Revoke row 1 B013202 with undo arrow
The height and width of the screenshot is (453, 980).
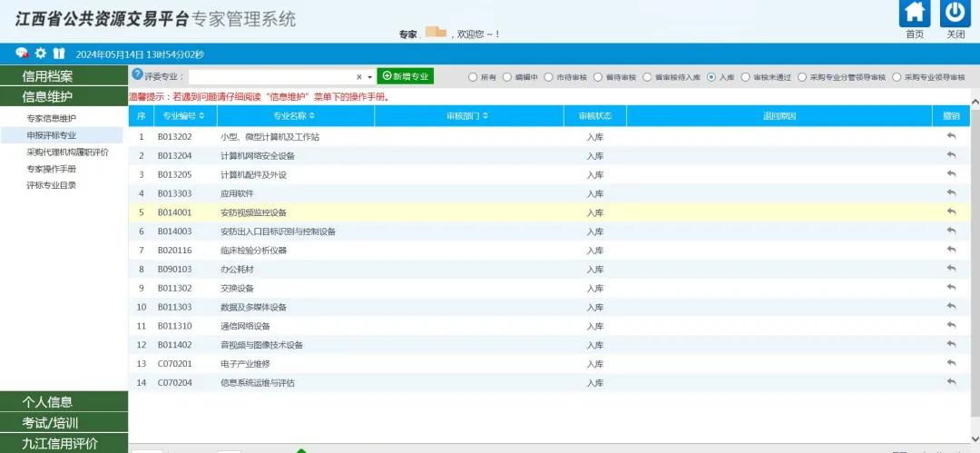tap(951, 136)
